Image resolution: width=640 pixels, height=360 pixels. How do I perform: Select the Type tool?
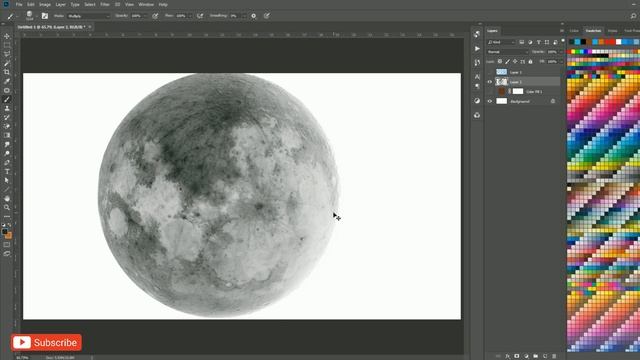7,171
